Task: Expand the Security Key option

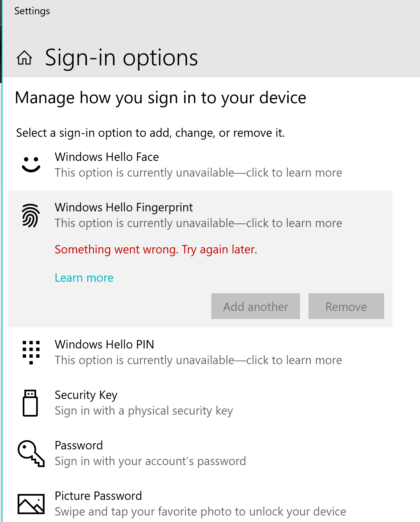Action: coord(86,395)
